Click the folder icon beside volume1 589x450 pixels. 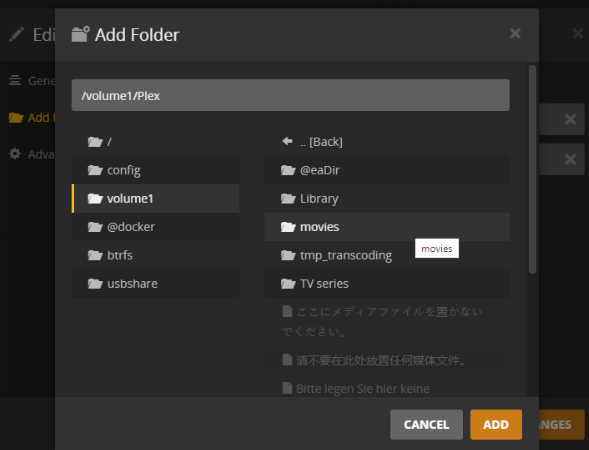[95, 198]
